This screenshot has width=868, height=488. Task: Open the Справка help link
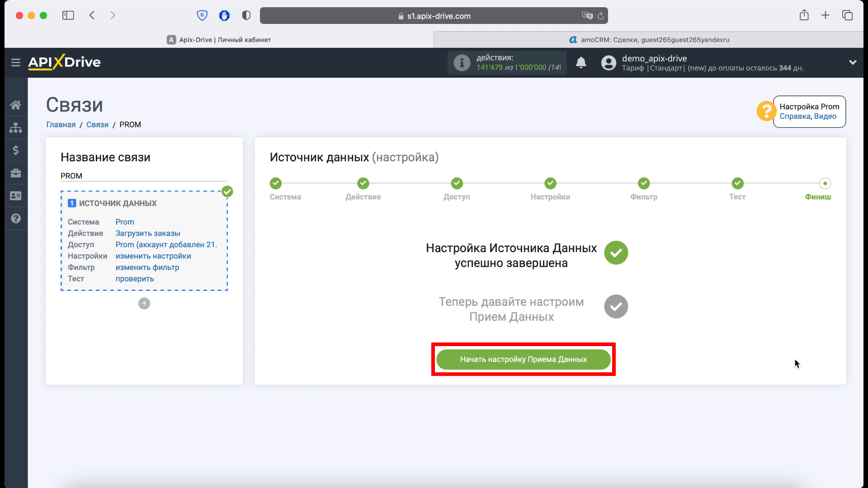point(795,116)
